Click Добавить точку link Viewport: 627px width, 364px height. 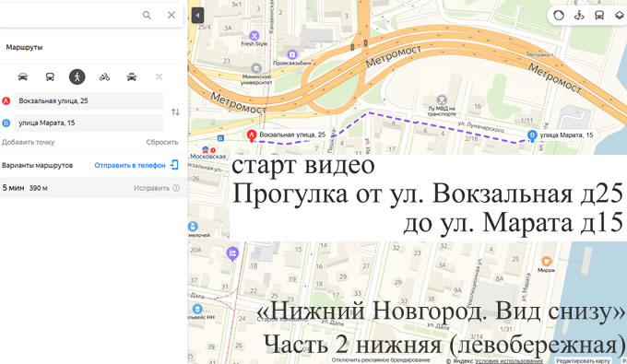pos(28,142)
